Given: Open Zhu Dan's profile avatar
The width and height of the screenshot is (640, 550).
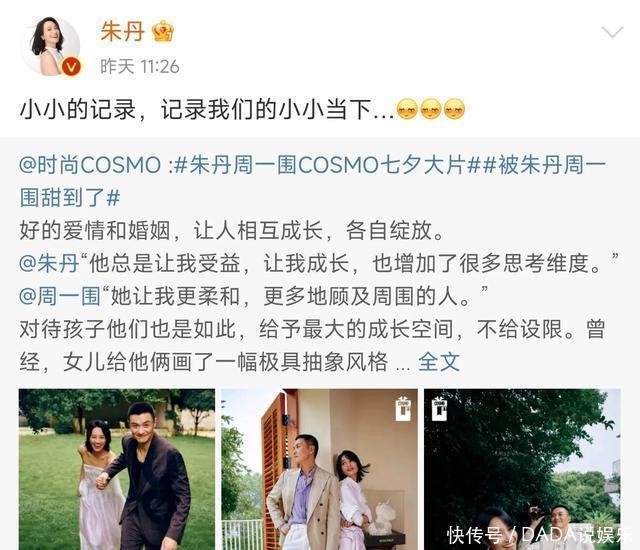Looking at the screenshot, I should [x=50, y=46].
